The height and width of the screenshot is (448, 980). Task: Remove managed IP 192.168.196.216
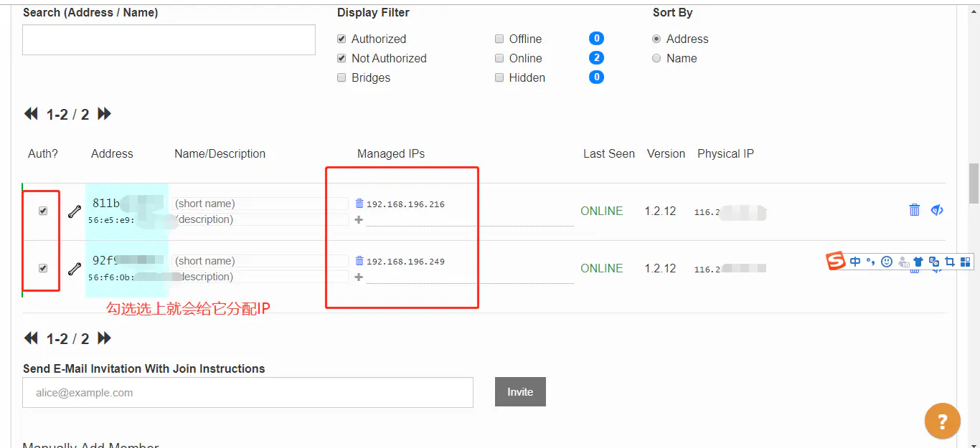[359, 204]
